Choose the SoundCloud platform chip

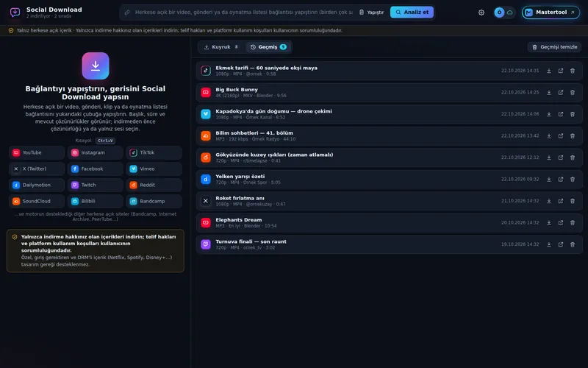click(37, 201)
